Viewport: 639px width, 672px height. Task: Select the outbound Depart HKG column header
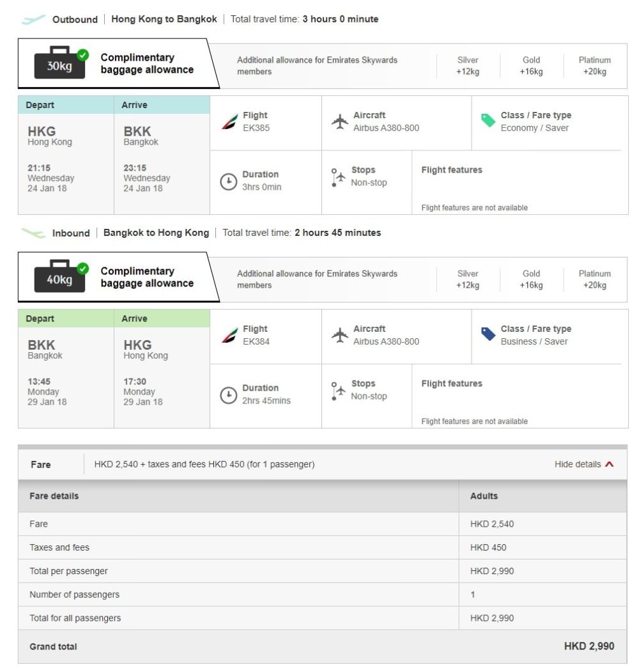coord(66,105)
